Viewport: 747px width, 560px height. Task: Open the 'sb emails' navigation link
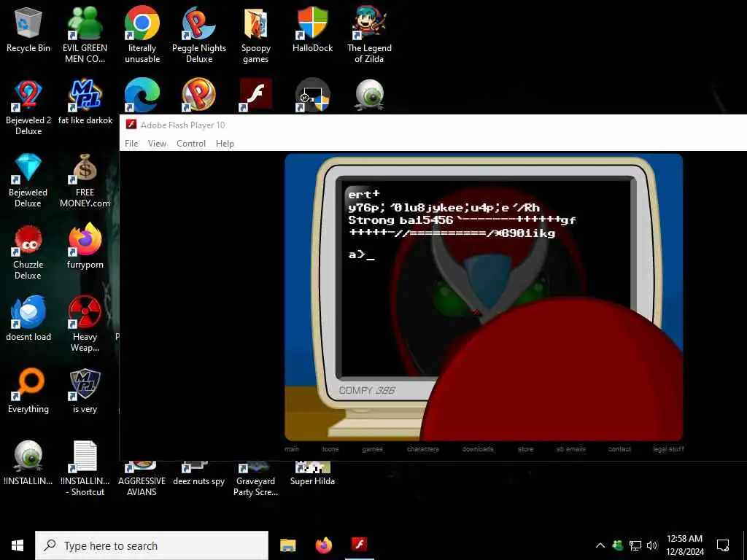(x=570, y=449)
